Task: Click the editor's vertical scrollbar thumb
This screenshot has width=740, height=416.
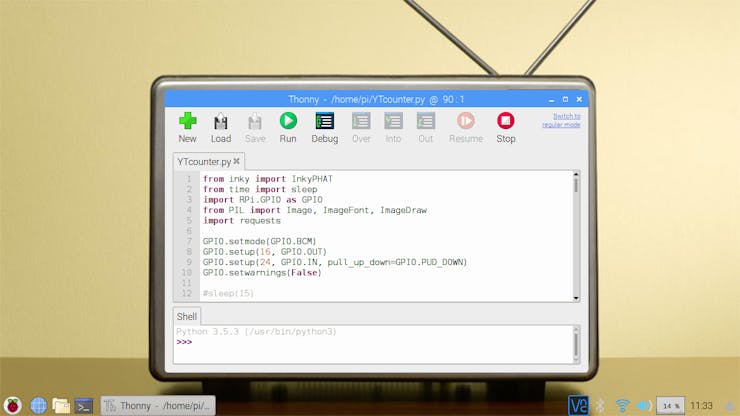Action: pos(576,185)
